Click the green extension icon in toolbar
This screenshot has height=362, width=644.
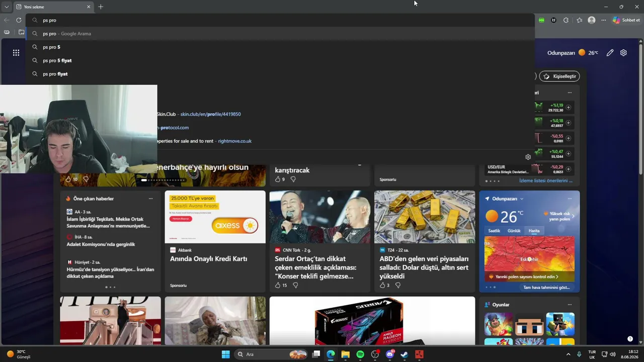click(541, 20)
